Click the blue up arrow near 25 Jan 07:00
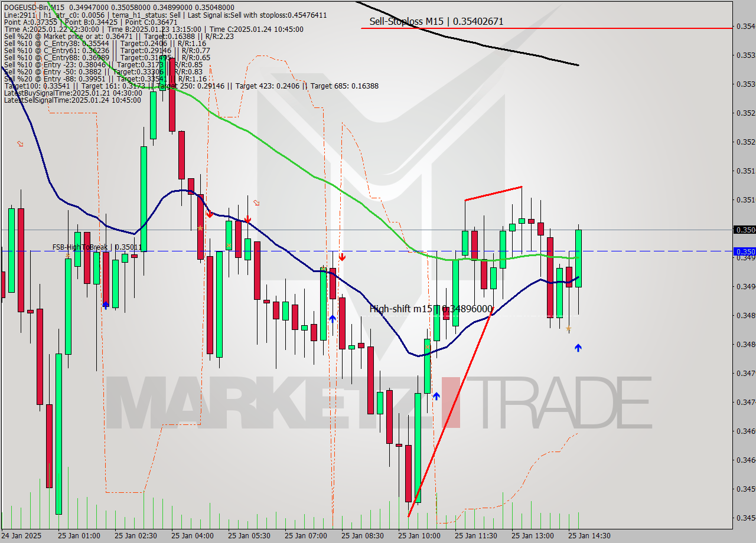Image resolution: width=756 pixels, height=543 pixels. click(333, 319)
